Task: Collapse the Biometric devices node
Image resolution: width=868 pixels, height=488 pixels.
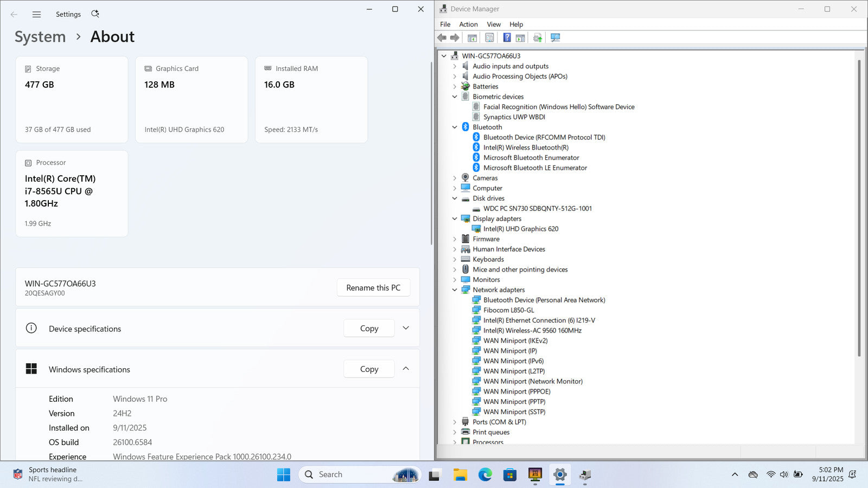Action: point(455,97)
